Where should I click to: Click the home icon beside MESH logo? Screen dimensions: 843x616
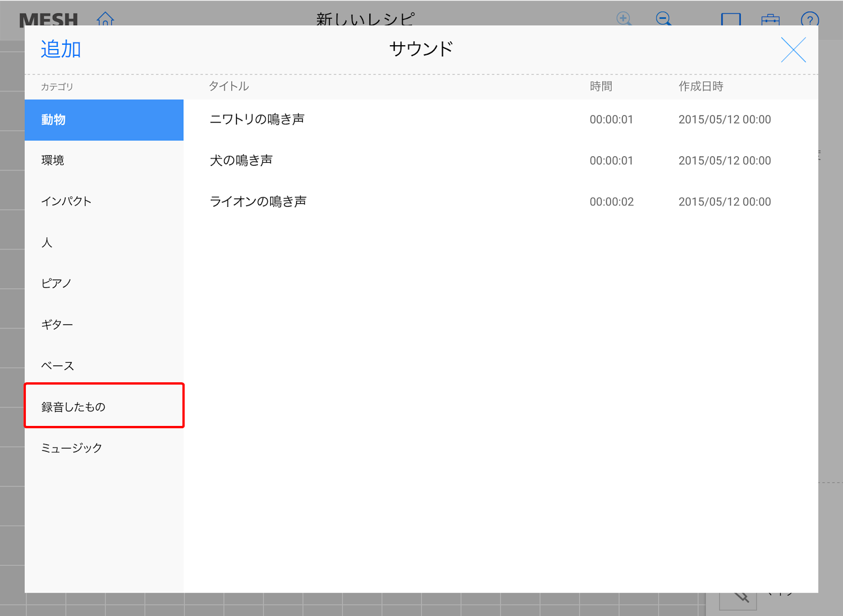[x=105, y=19]
